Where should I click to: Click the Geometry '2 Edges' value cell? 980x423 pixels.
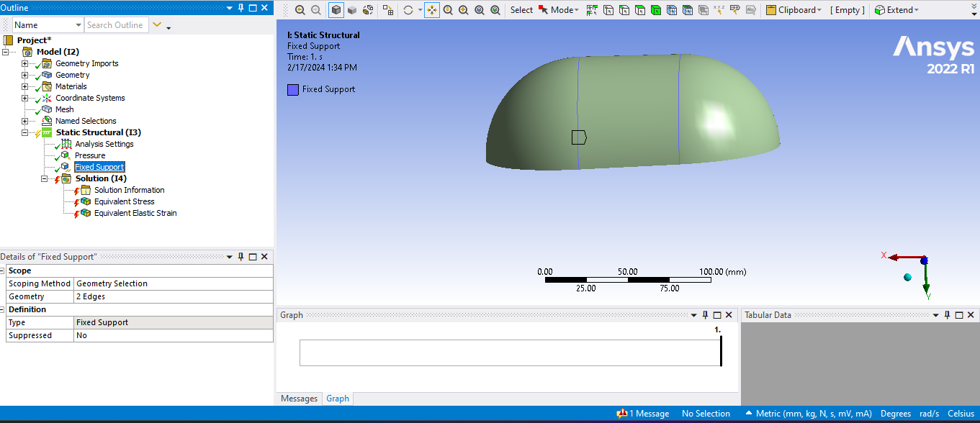[x=174, y=296]
